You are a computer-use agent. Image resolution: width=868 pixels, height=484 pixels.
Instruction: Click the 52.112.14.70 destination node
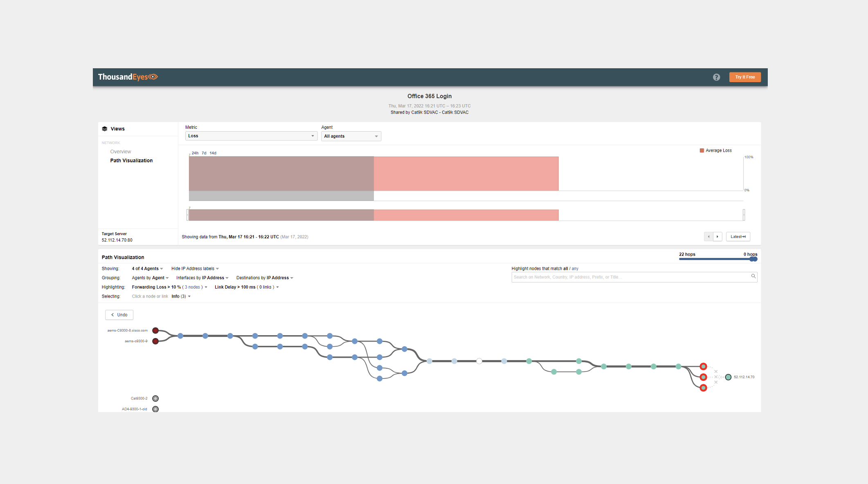click(x=728, y=377)
